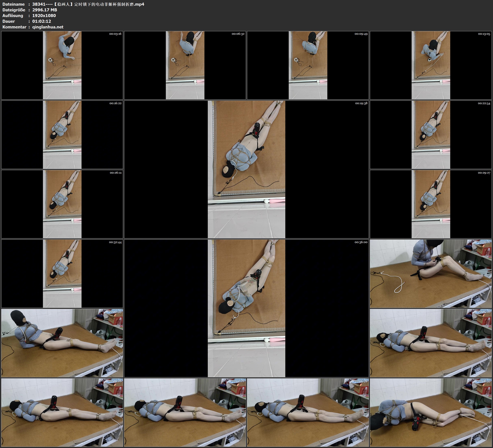Select the thumbnail marked 00:55:39

click(308, 412)
